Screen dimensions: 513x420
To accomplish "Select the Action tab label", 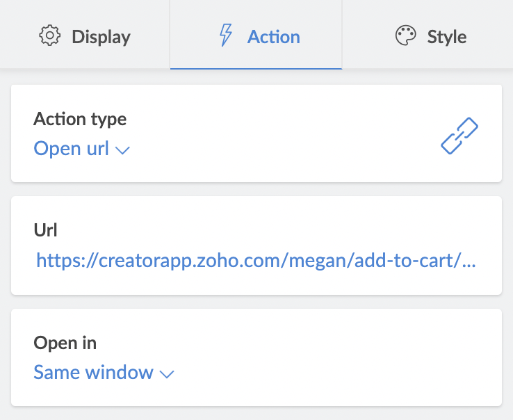I will click(273, 37).
